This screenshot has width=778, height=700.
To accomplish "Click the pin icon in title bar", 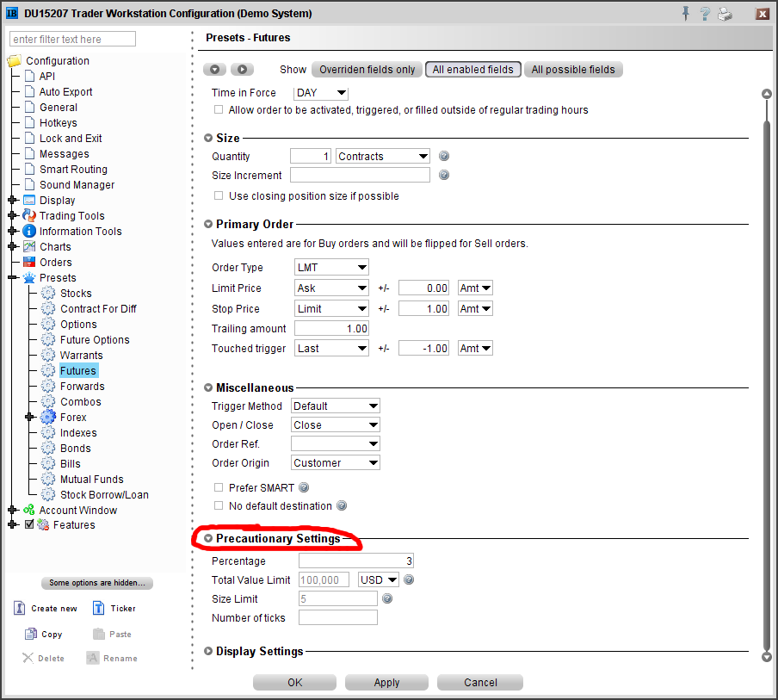I will (685, 13).
